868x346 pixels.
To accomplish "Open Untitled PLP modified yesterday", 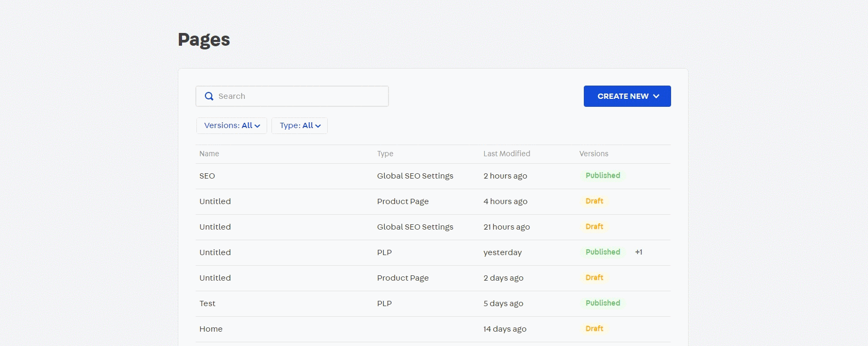I will pyautogui.click(x=215, y=252).
